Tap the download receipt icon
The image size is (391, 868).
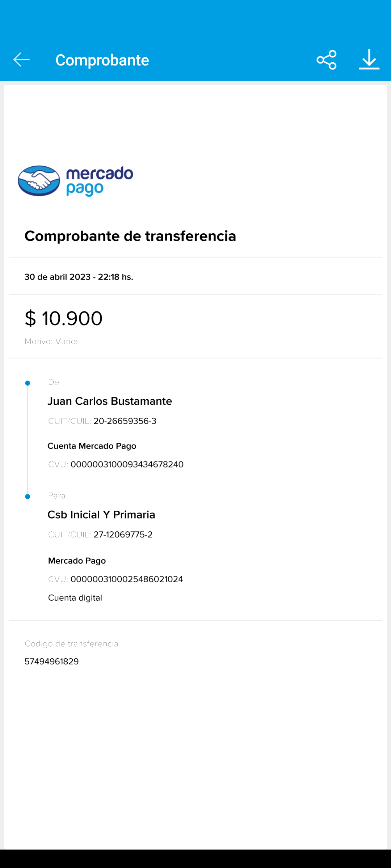click(369, 60)
